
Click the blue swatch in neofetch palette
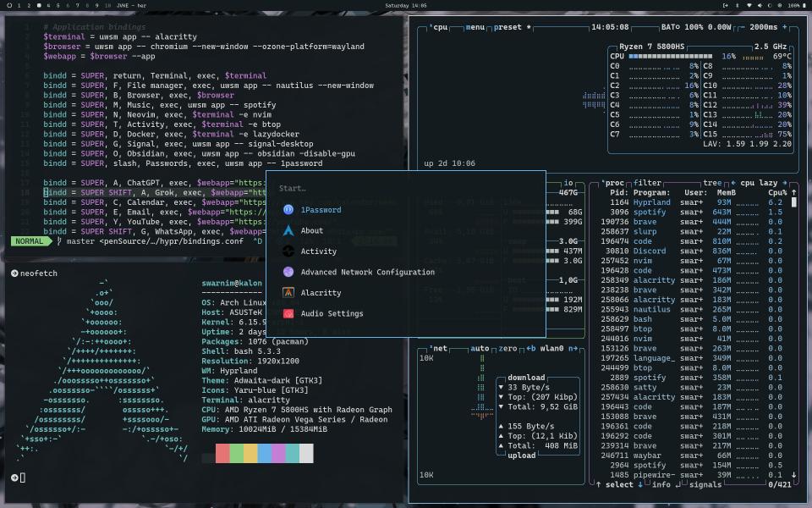tap(265, 453)
